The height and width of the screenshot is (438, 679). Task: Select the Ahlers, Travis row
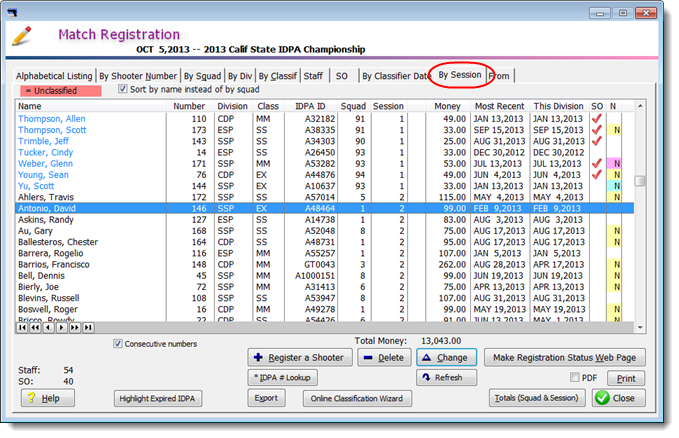pos(325,197)
